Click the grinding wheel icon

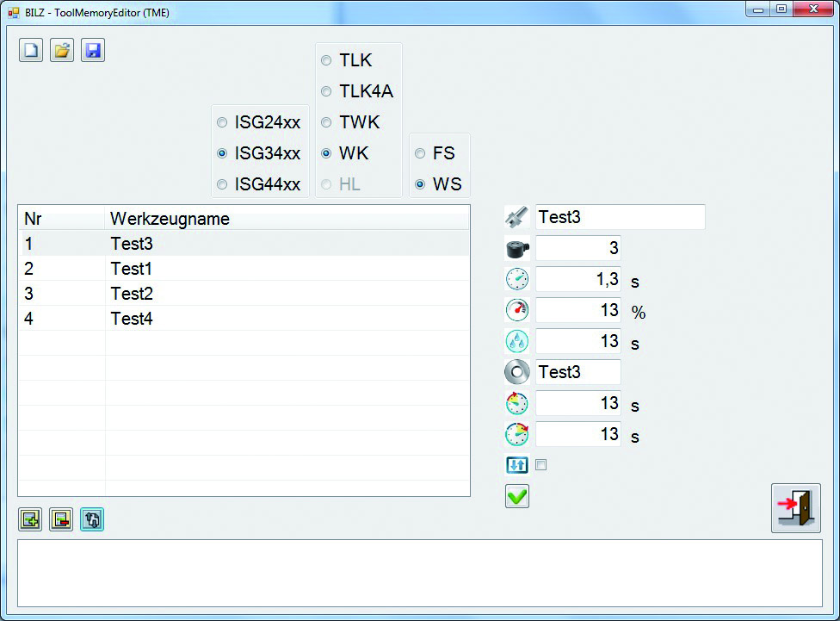point(516,372)
